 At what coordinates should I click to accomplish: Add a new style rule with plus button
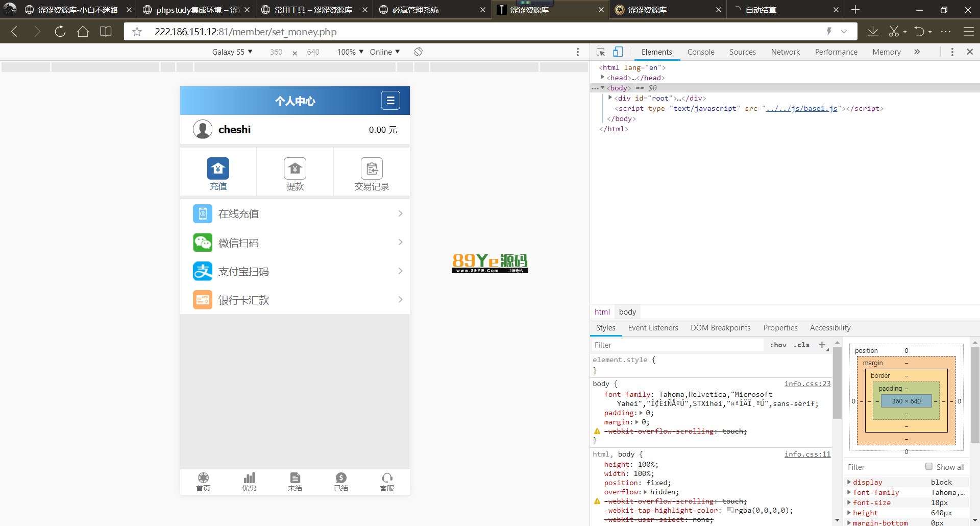pyautogui.click(x=822, y=345)
